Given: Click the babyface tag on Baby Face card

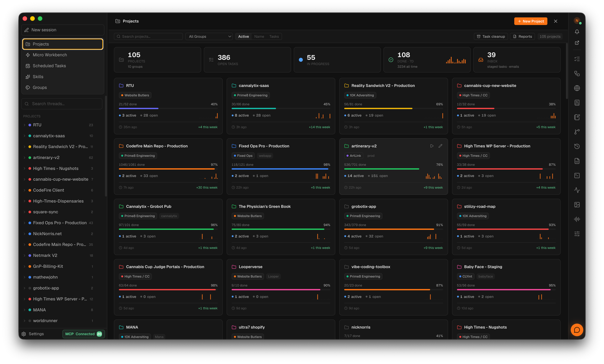Looking at the screenshot, I should (x=485, y=276).
